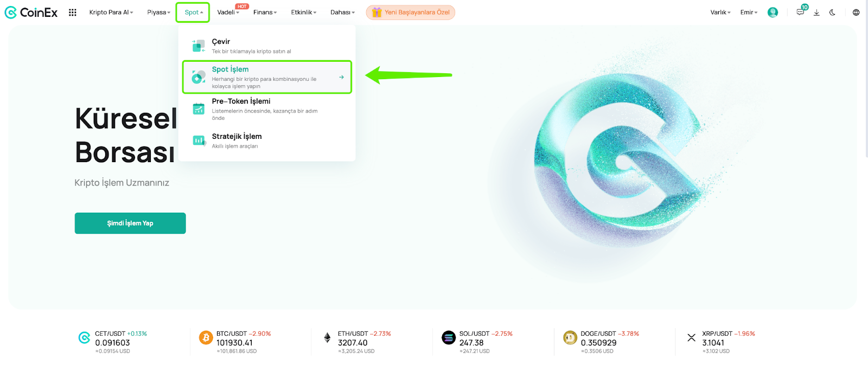Viewport: 868px width, 365px height.
Task: Toggle dark mode moon icon
Action: (832, 12)
